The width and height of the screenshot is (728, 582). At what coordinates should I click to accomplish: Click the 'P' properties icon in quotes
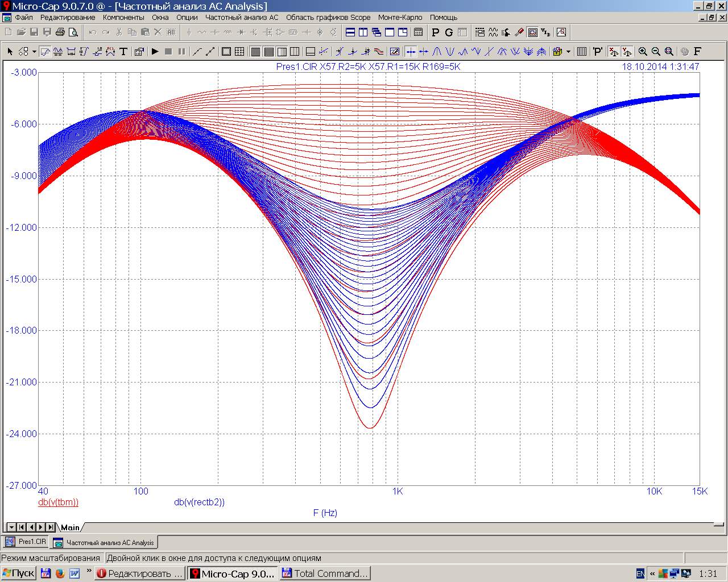(x=597, y=52)
